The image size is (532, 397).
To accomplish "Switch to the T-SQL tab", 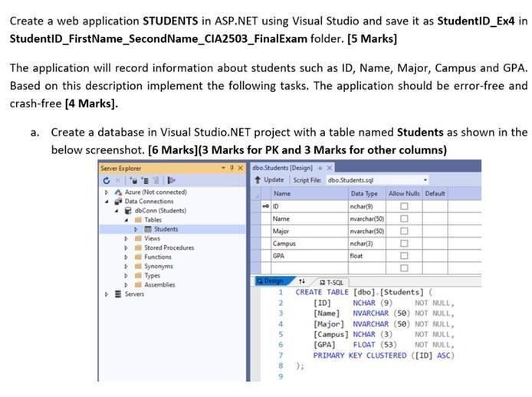I will 331,282.
